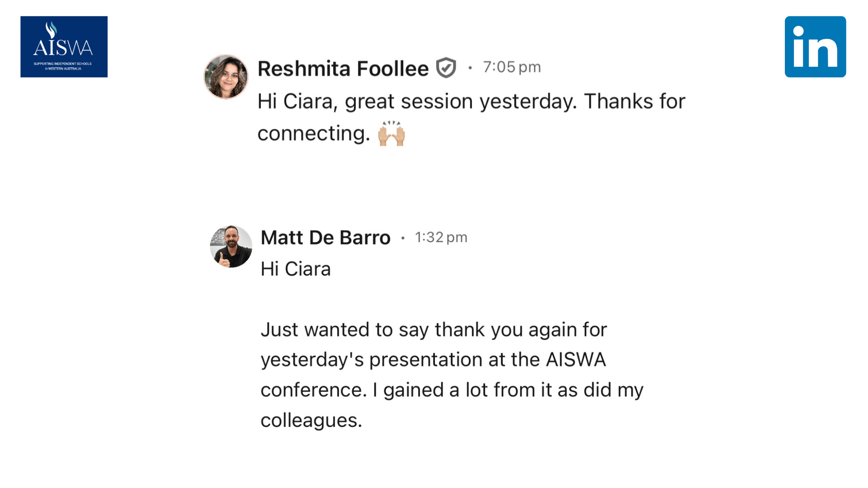Screen dimensions: 868x488
Task: Click the 7:05 pm timestamp
Action: (512, 67)
